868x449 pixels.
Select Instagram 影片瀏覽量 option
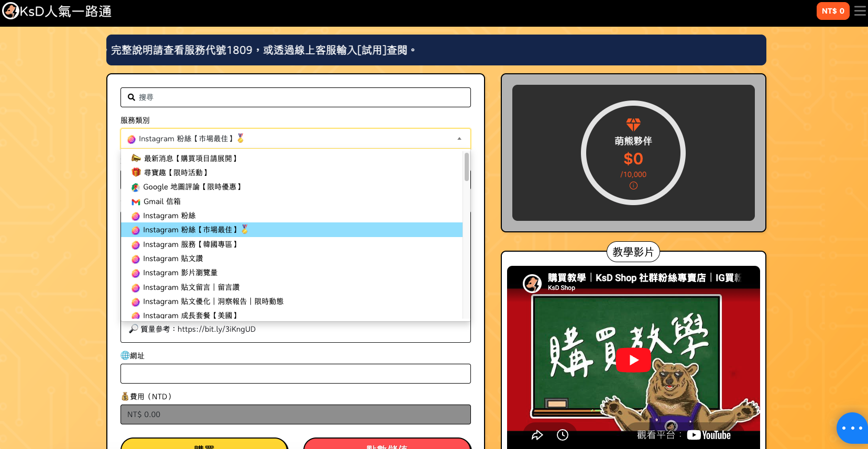292,273
